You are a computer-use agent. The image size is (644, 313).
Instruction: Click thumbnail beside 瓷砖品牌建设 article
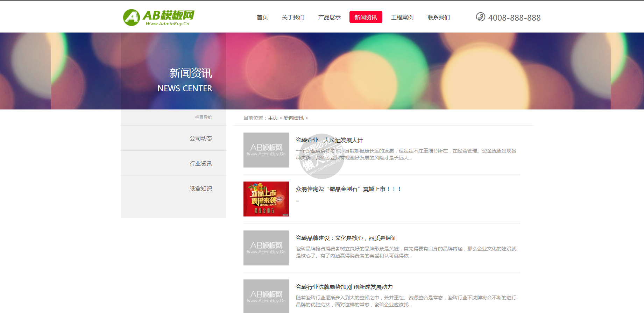[266, 248]
